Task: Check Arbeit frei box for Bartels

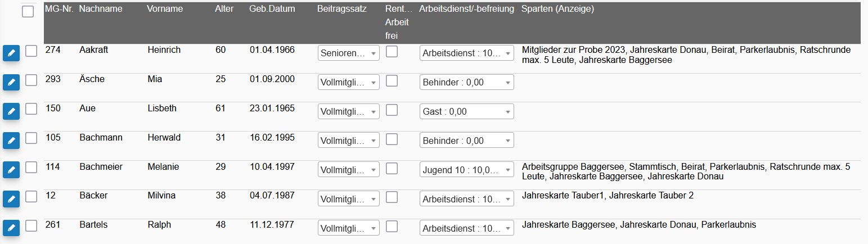Action: [x=392, y=226]
